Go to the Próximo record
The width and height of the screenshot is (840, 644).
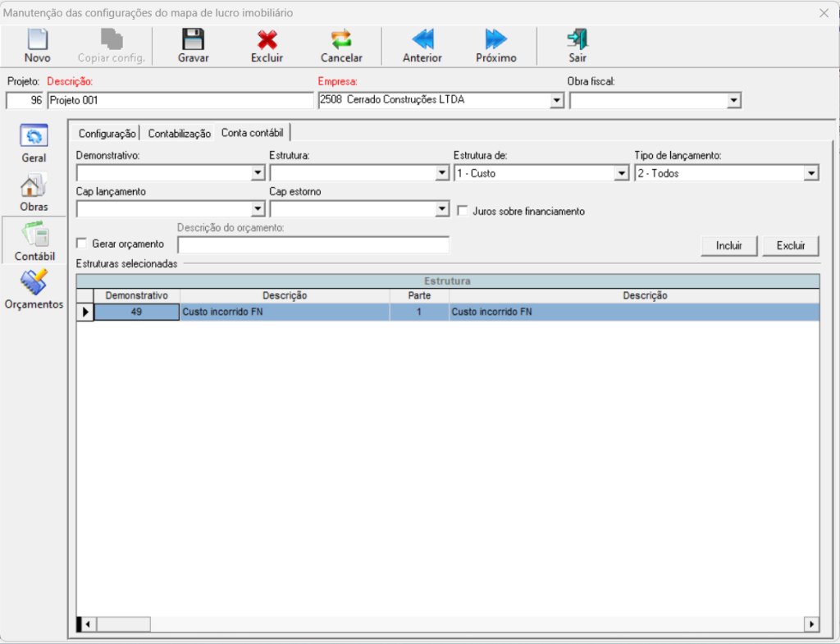point(495,39)
